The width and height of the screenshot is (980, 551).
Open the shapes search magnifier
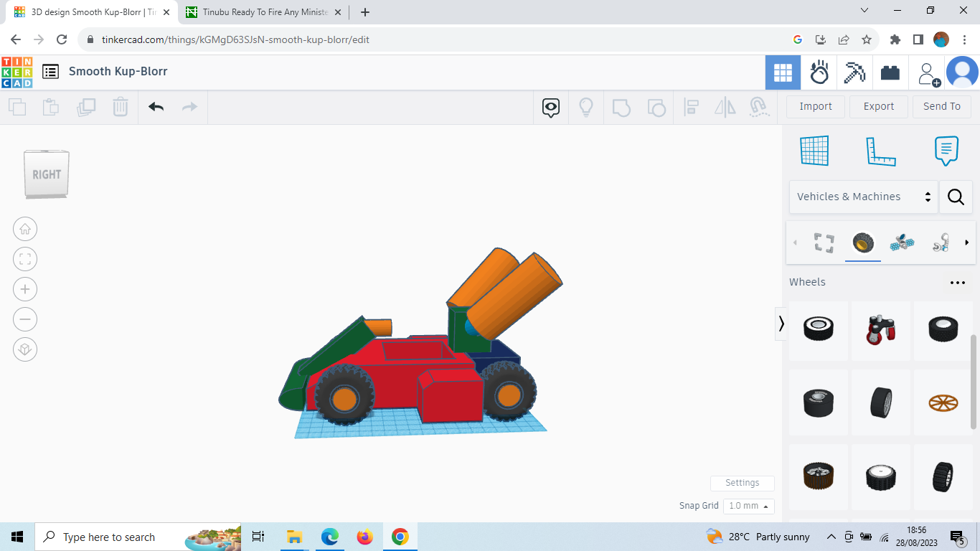click(956, 197)
